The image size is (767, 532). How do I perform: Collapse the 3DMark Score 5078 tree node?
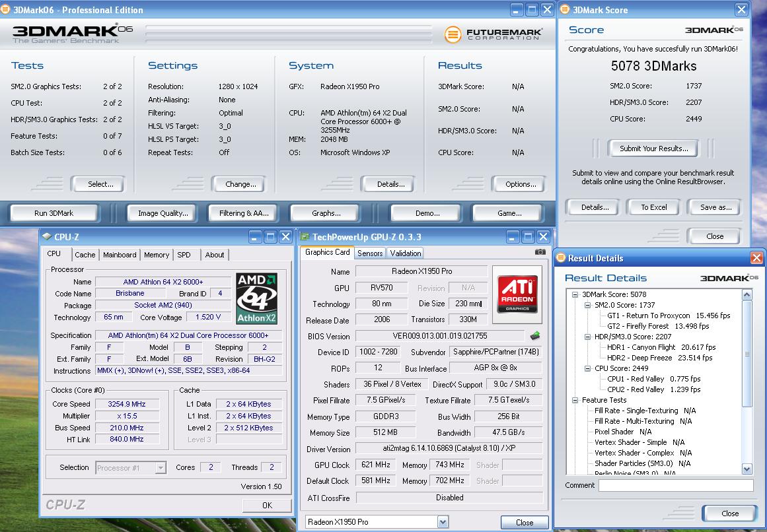(575, 294)
